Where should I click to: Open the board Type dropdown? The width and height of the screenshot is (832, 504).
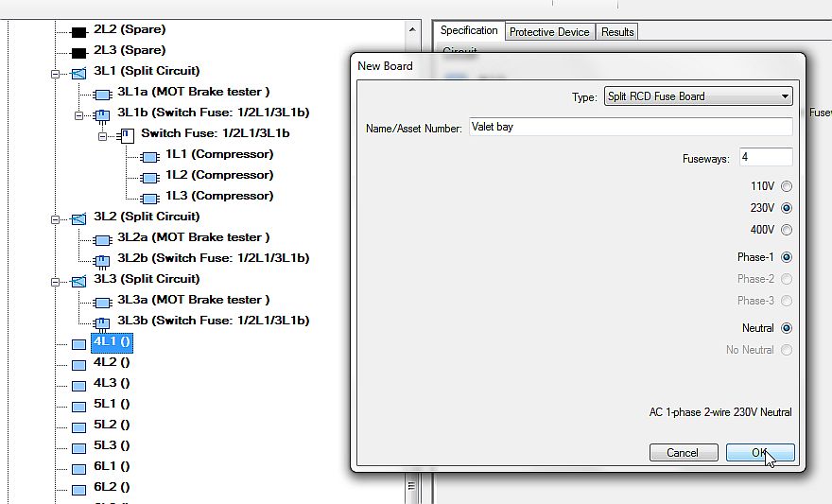[x=699, y=96]
